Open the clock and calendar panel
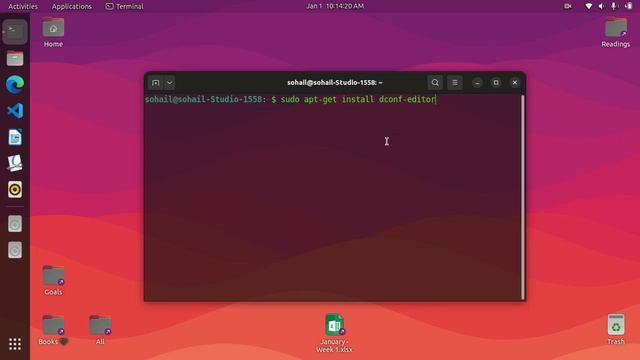The image size is (640, 360). (x=335, y=6)
